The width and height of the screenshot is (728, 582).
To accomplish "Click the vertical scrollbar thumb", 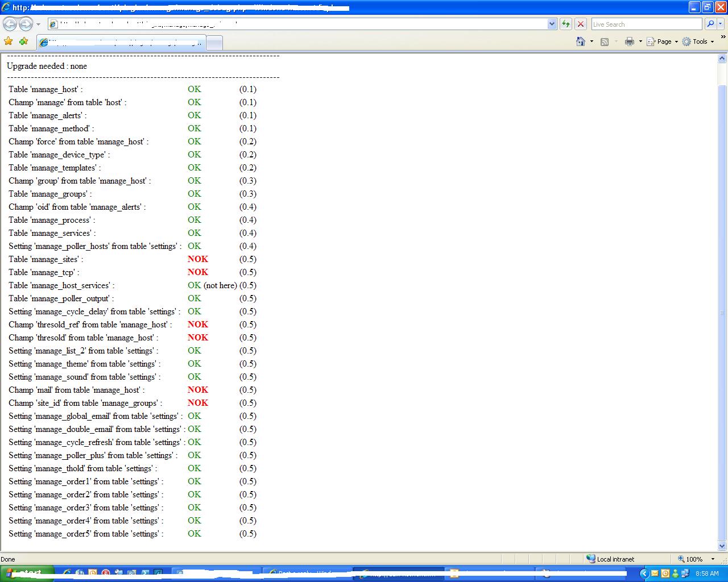I will coord(722,312).
